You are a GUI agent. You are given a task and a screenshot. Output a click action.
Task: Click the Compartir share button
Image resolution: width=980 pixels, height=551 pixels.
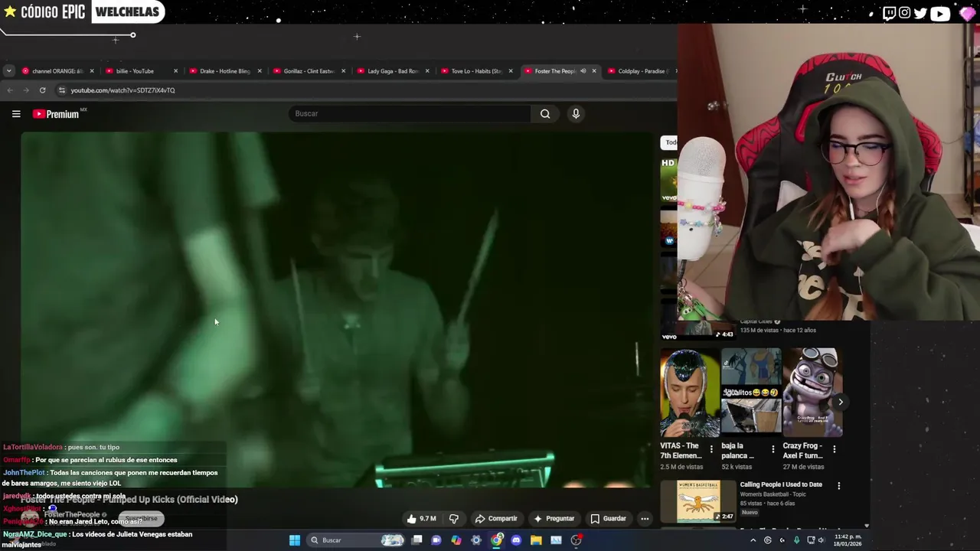pyautogui.click(x=496, y=519)
